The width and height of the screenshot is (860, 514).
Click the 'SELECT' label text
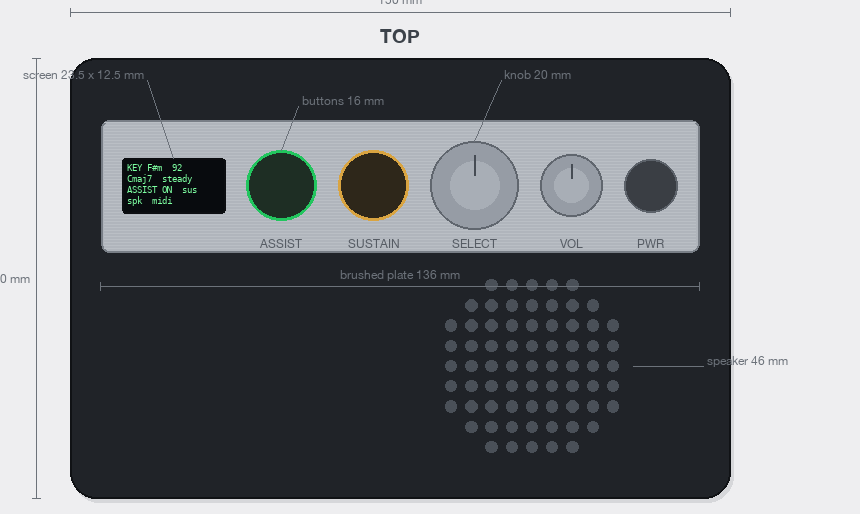click(x=474, y=244)
